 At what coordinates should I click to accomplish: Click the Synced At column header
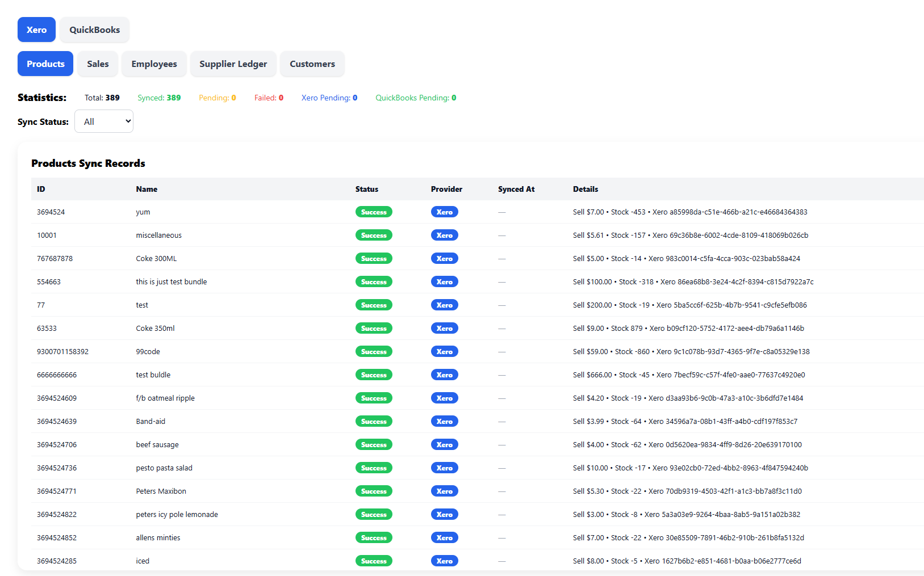516,189
